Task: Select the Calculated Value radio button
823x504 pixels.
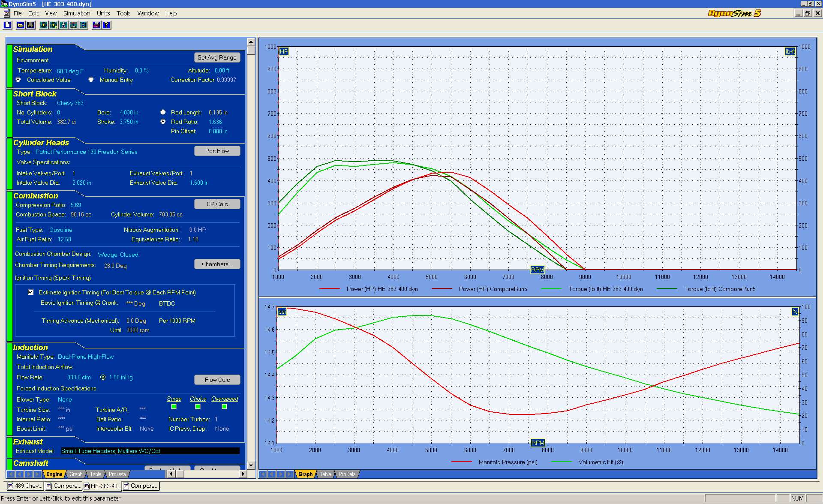Action: (x=18, y=80)
